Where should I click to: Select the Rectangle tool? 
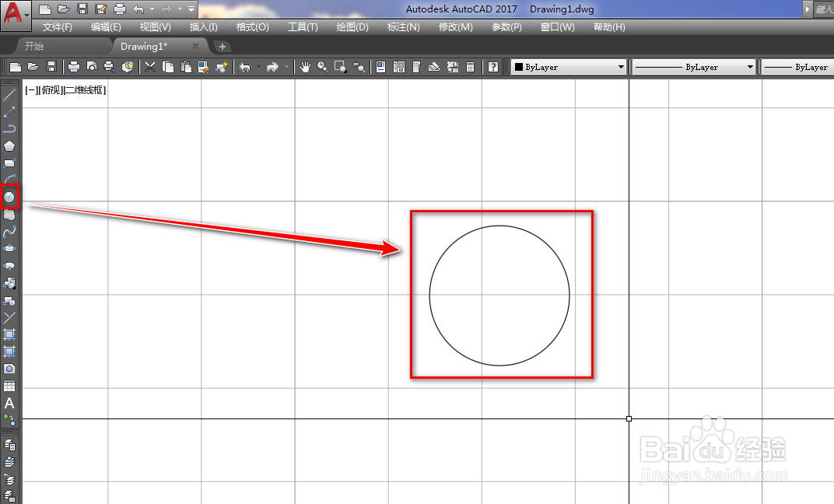point(9,163)
